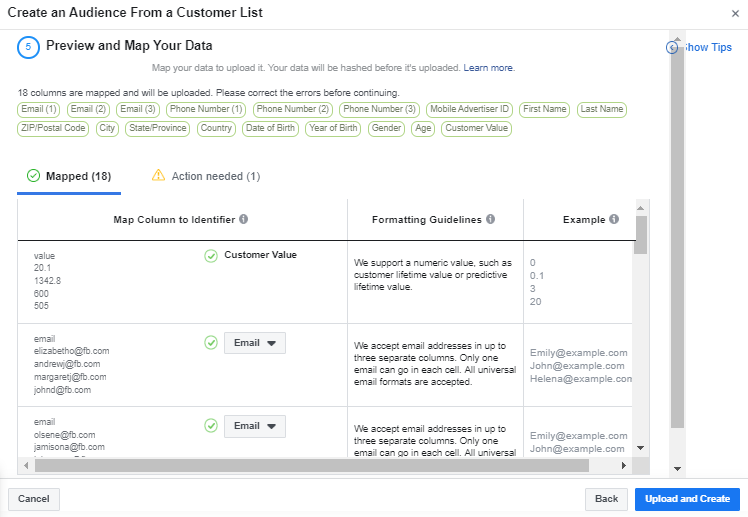Click info icon next to Formatting Guidelines
The width and height of the screenshot is (748, 517).
[490, 219]
